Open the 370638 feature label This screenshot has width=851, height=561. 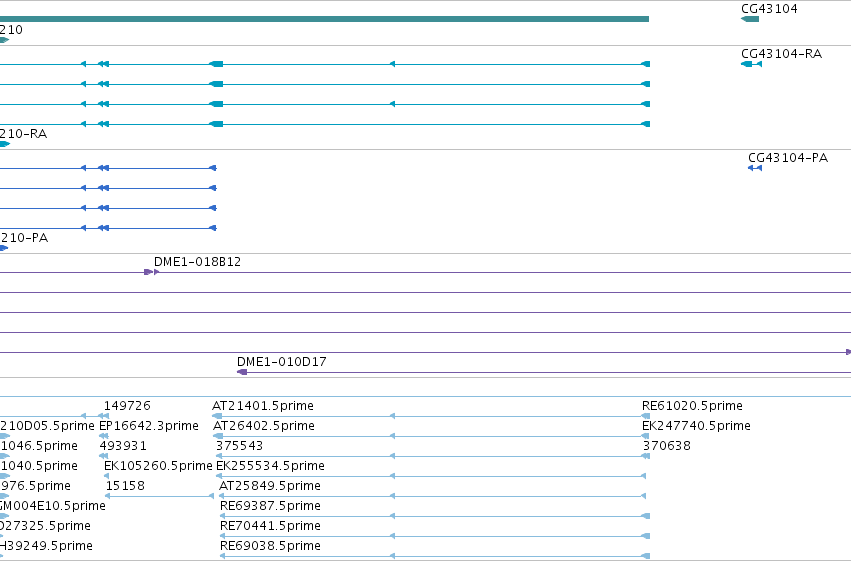click(x=666, y=446)
